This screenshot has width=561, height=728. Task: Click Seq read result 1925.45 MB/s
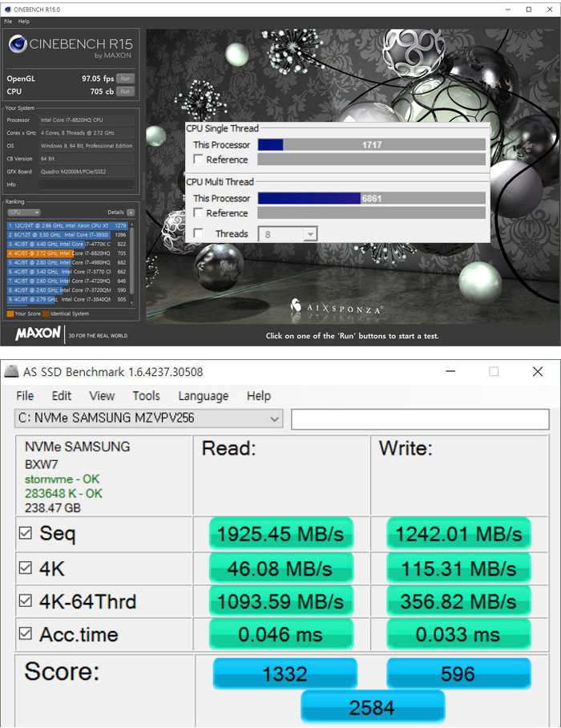[280, 533]
